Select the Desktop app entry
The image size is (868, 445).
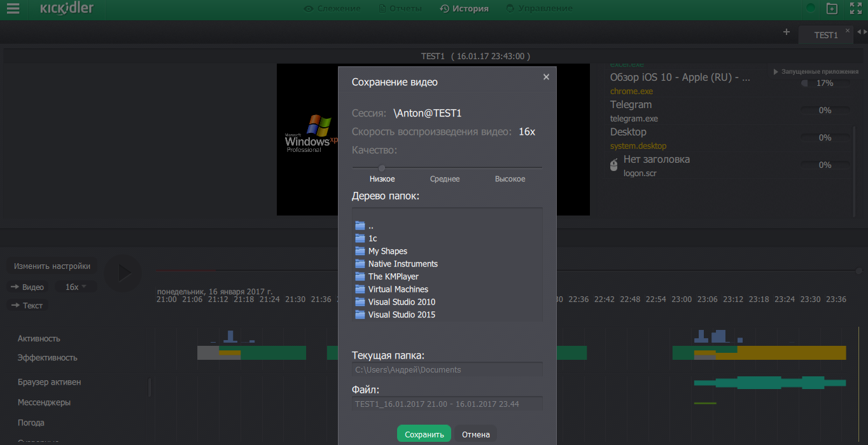pyautogui.click(x=628, y=132)
